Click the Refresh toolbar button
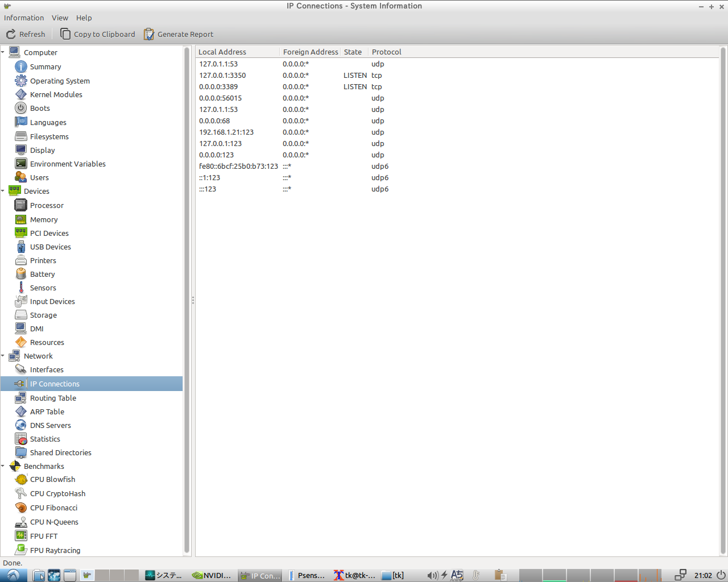 26,34
